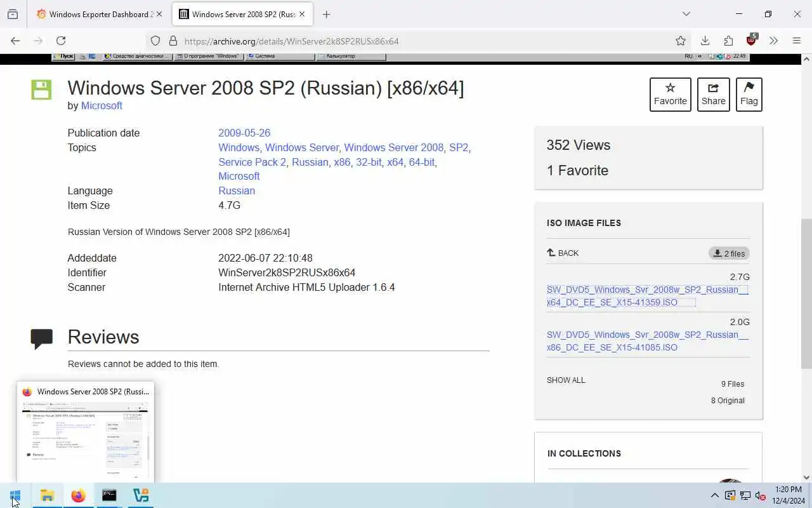Screen dimensions: 812x508
Task: Expand the list all tabs chevron
Action: [686, 14]
